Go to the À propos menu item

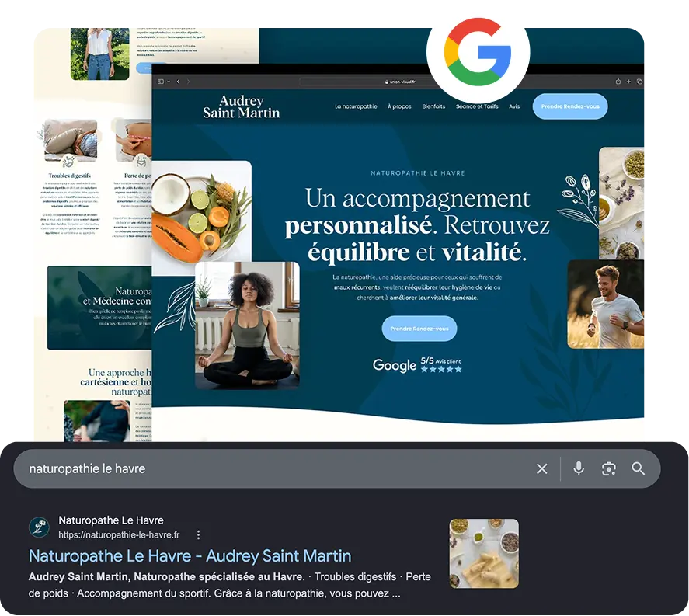399,106
